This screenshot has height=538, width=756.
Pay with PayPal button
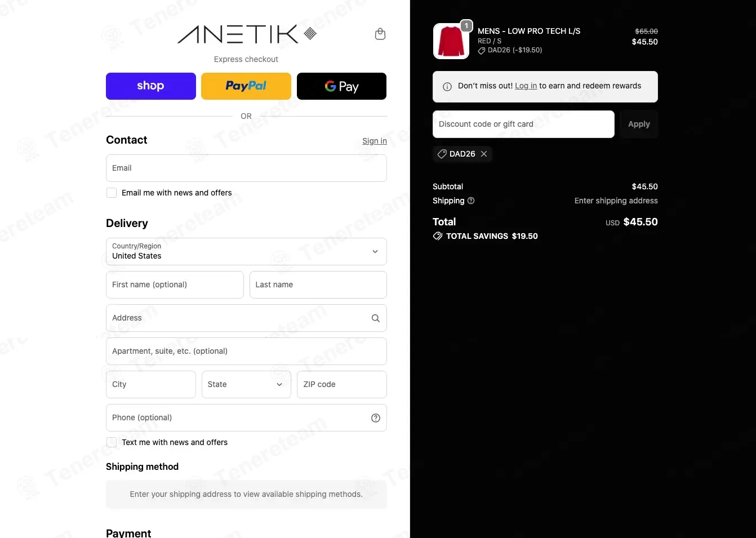tap(246, 86)
